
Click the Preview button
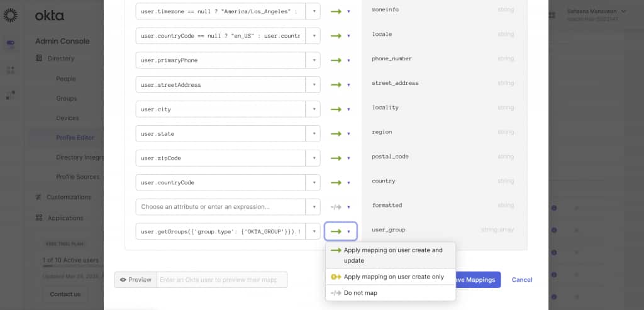click(135, 280)
